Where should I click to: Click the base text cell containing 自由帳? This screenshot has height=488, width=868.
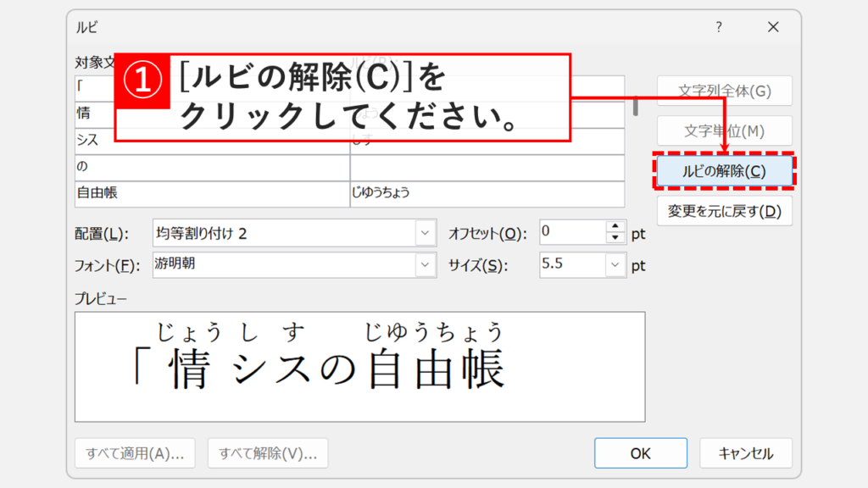click(x=212, y=192)
